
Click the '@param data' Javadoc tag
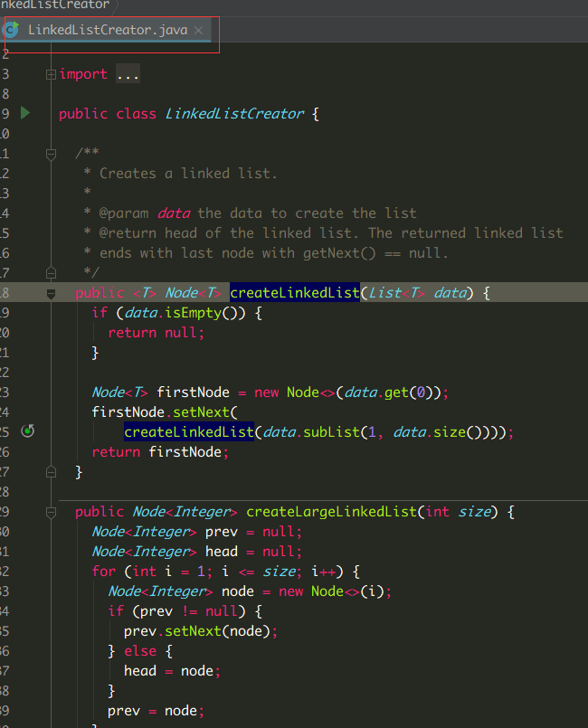click(145, 213)
